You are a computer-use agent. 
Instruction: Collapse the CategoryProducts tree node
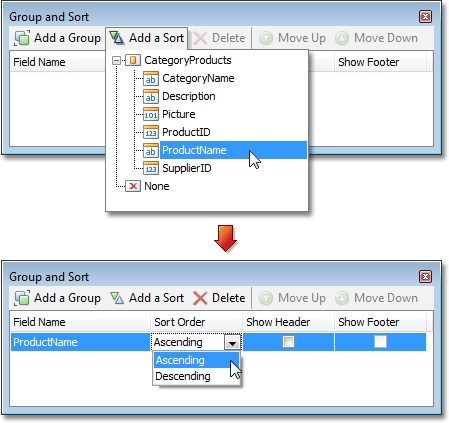point(116,60)
